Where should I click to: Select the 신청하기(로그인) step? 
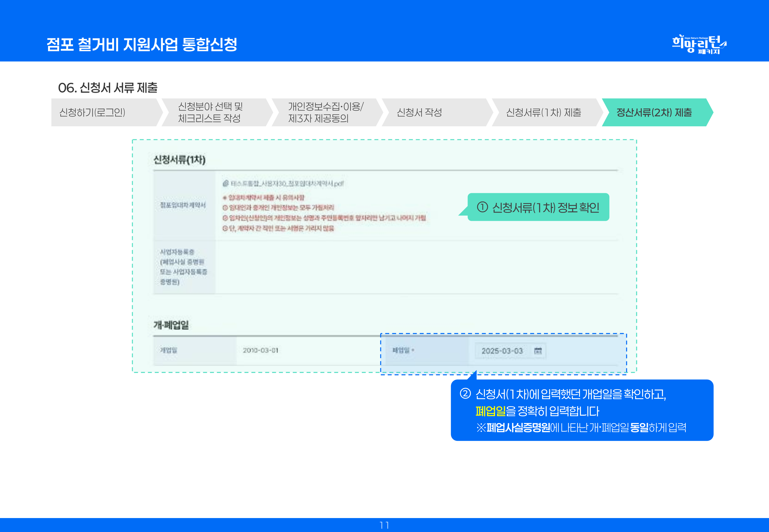(x=92, y=112)
